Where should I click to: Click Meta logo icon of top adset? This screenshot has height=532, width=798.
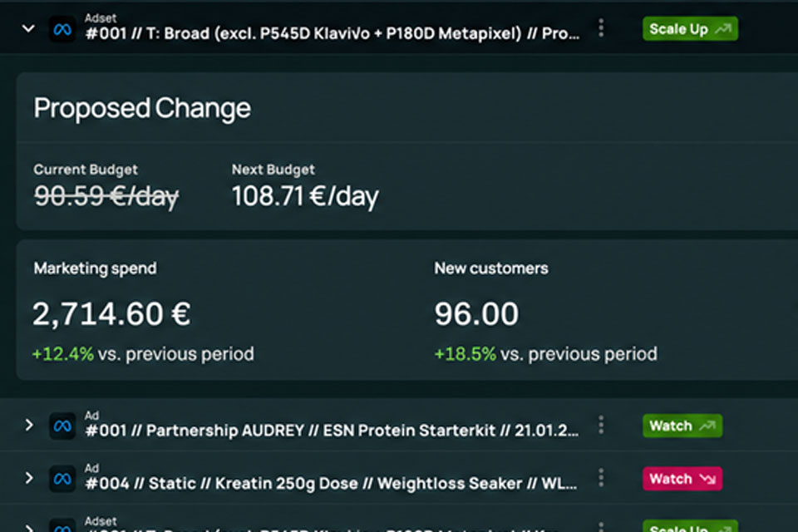click(62, 30)
